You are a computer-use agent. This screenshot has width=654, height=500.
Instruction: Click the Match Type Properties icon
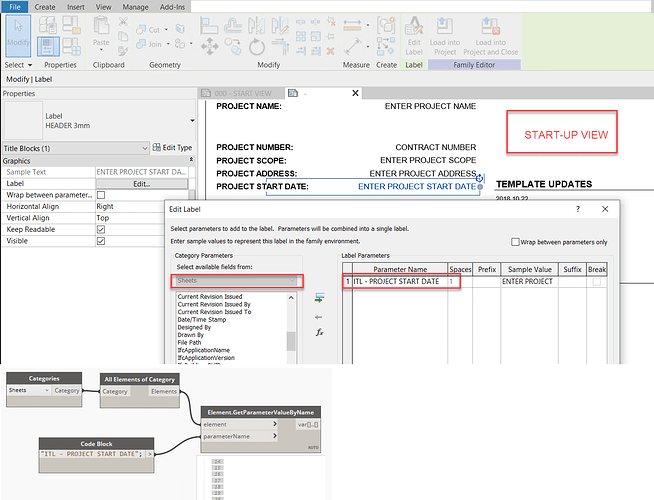pyautogui.click(x=123, y=51)
